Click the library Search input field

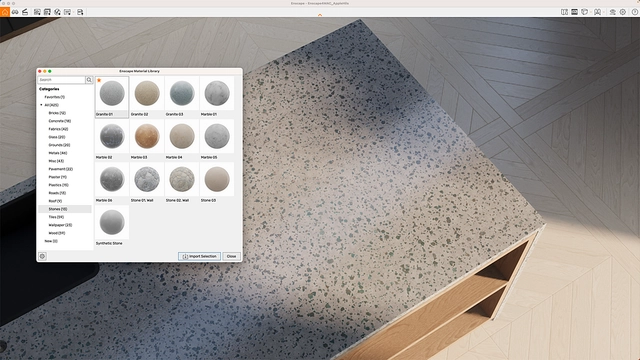(62, 80)
